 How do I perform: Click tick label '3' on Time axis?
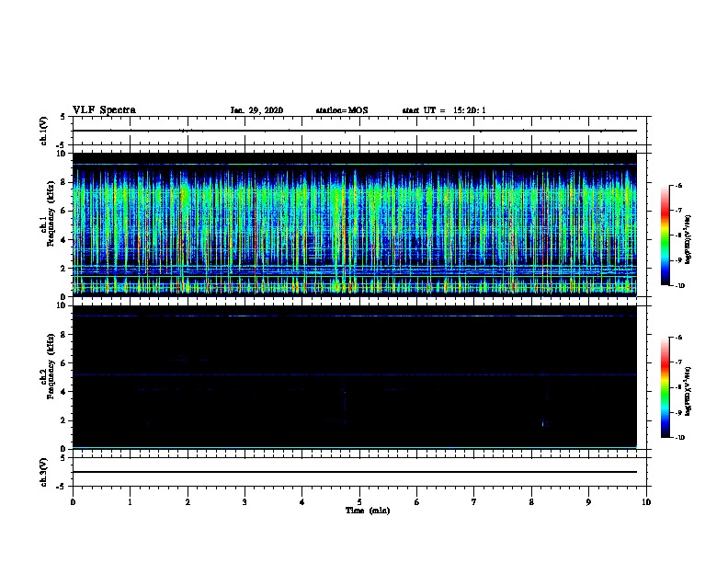click(x=245, y=502)
